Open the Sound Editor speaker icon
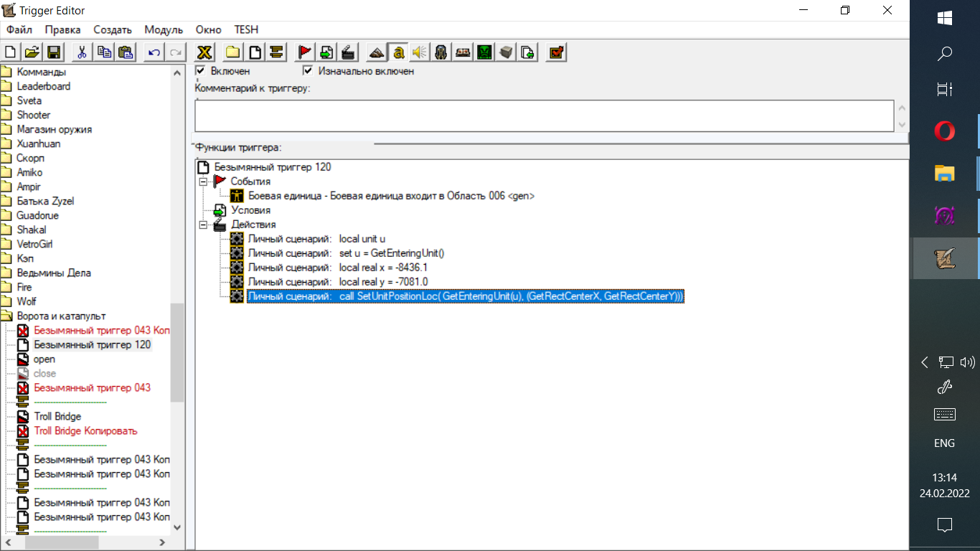The height and width of the screenshot is (551, 980). [420, 52]
